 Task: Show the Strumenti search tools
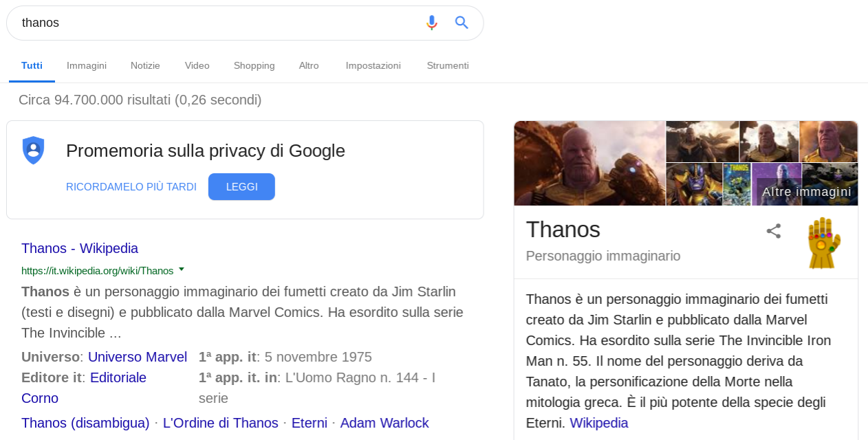coord(448,66)
